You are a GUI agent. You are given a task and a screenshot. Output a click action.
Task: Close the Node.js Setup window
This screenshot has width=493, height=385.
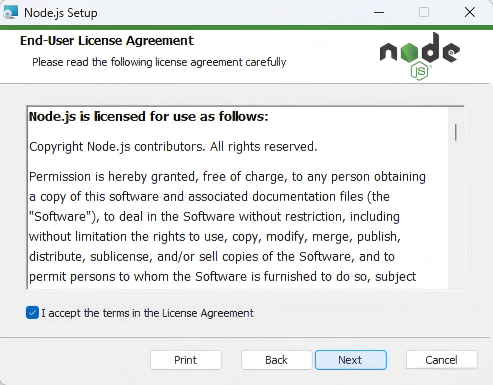tap(470, 12)
